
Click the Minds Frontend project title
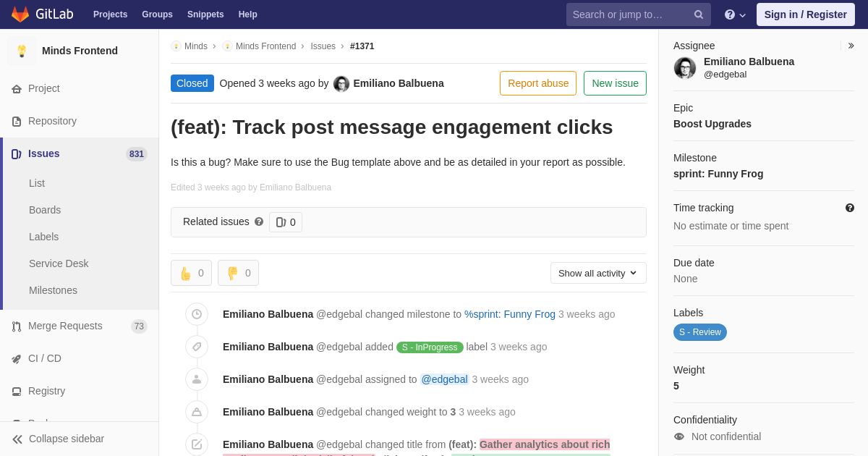[x=80, y=51]
